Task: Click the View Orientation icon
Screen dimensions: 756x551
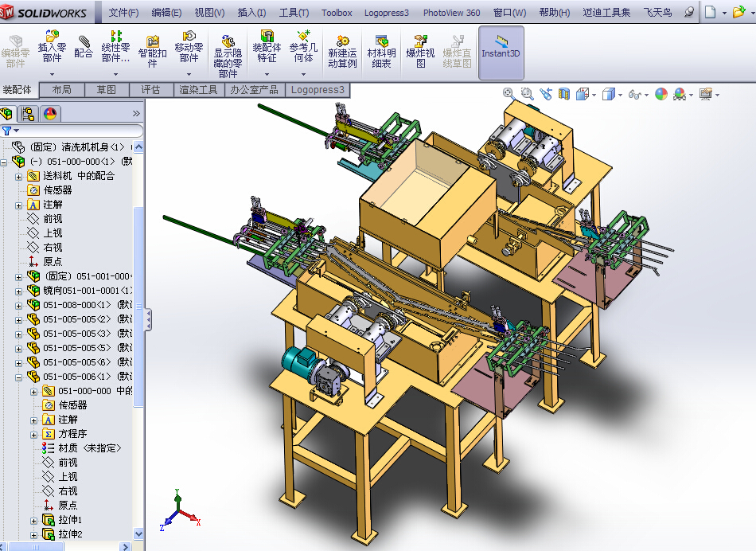Action: tap(583, 94)
